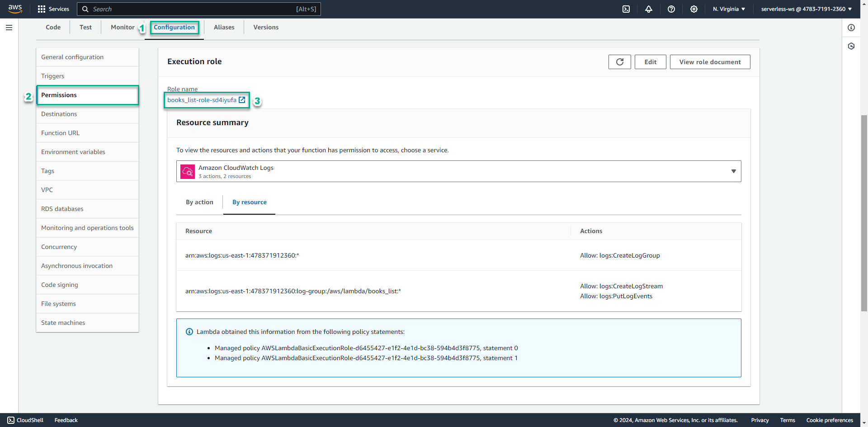Image resolution: width=868 pixels, height=427 pixels.
Task: Open the help question mark icon
Action: (x=671, y=9)
